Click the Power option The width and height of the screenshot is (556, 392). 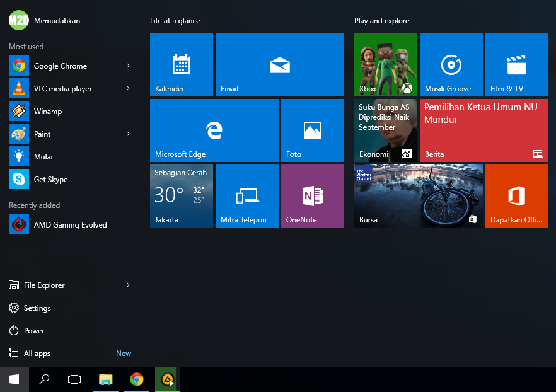point(34,331)
